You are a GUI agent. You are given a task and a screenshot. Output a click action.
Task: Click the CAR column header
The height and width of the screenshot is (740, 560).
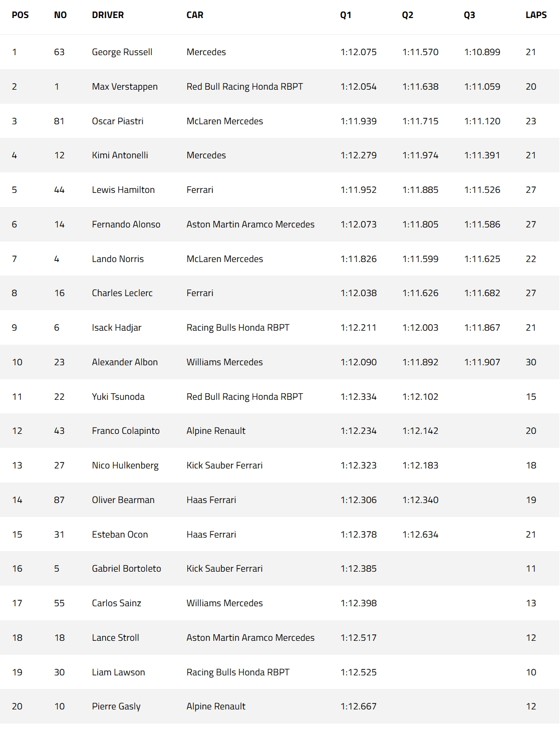click(195, 15)
